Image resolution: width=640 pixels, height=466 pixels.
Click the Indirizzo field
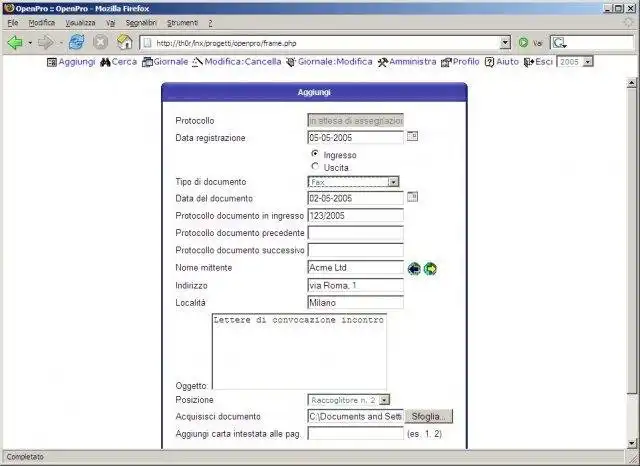coord(356,285)
